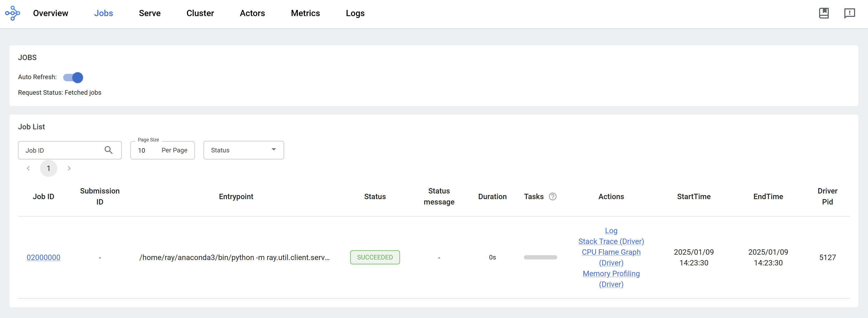
Task: Toggle the Auto Refresh switch
Action: tap(73, 77)
